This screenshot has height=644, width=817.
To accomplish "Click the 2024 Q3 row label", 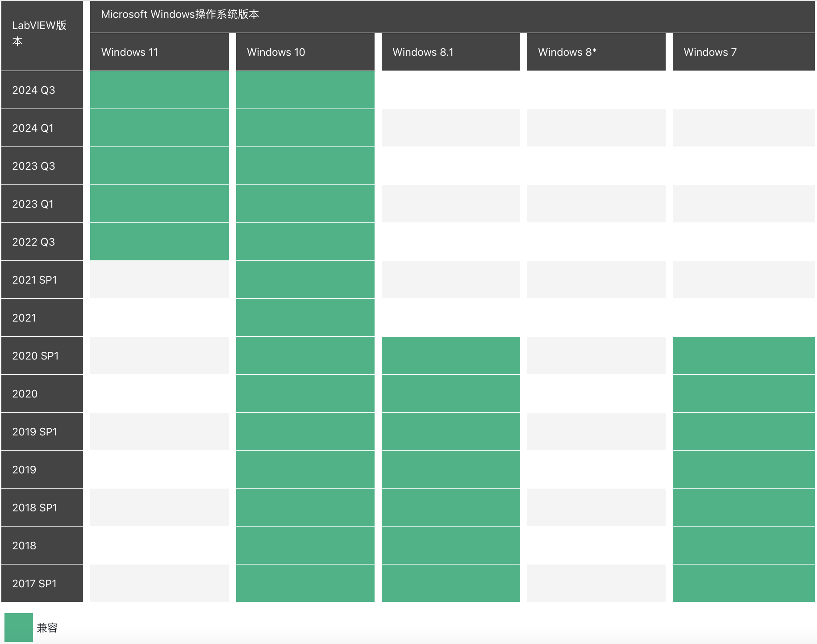I will tap(42, 90).
